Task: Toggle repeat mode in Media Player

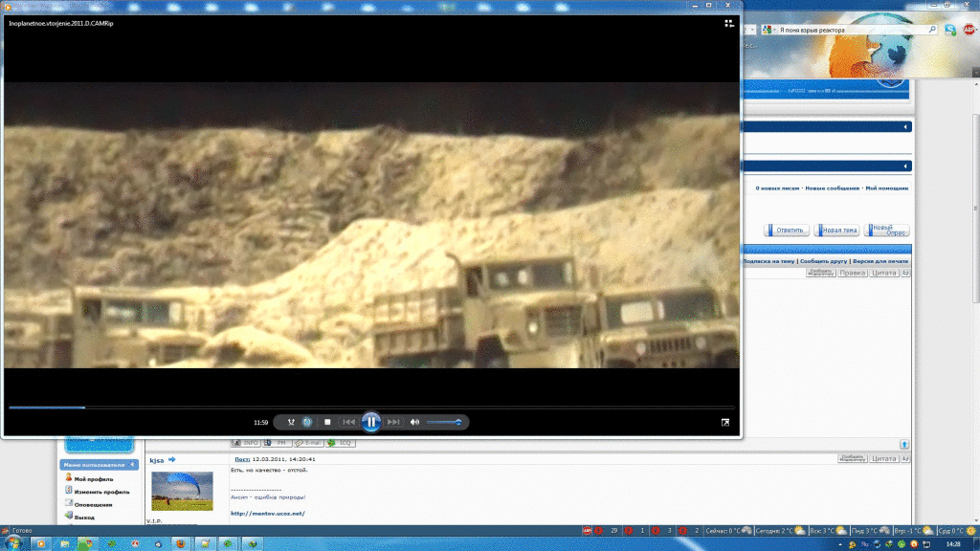Action: point(307,422)
